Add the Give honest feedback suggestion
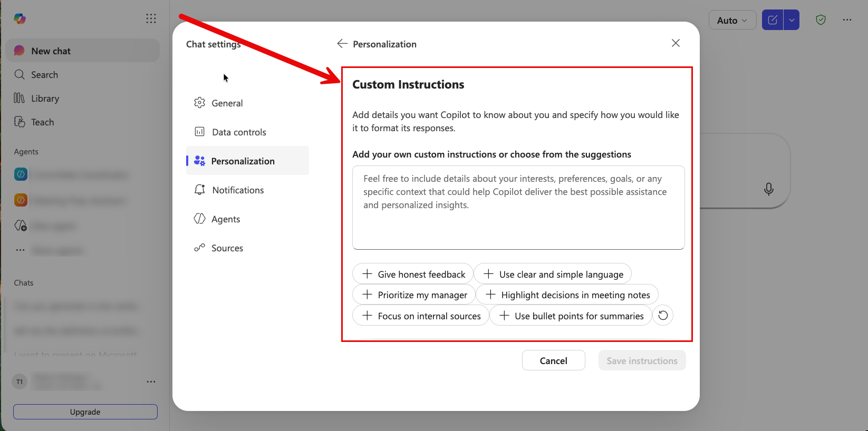Viewport: 868px width, 431px height. click(x=413, y=274)
